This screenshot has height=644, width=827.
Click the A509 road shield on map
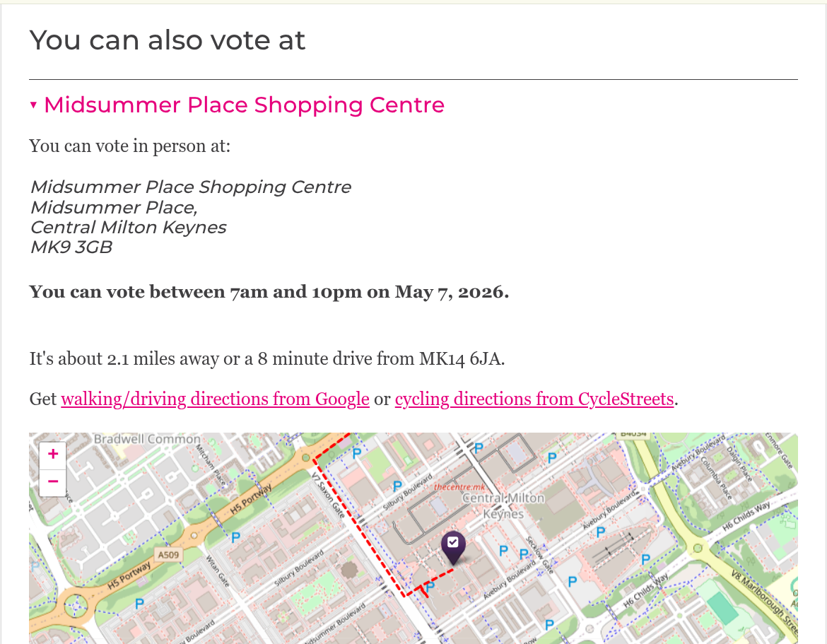pyautogui.click(x=168, y=555)
